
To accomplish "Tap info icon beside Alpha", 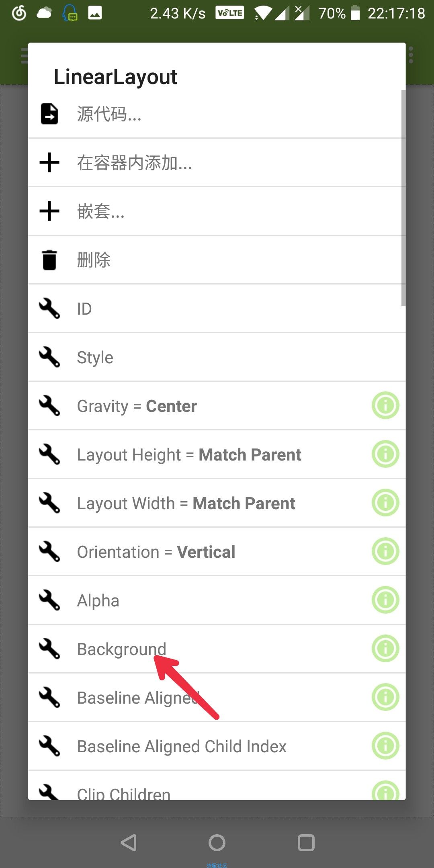I will [x=385, y=600].
